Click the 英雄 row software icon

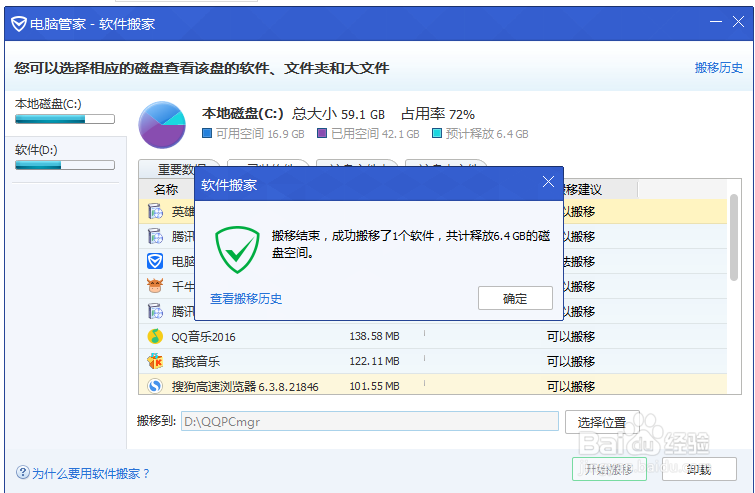point(155,211)
